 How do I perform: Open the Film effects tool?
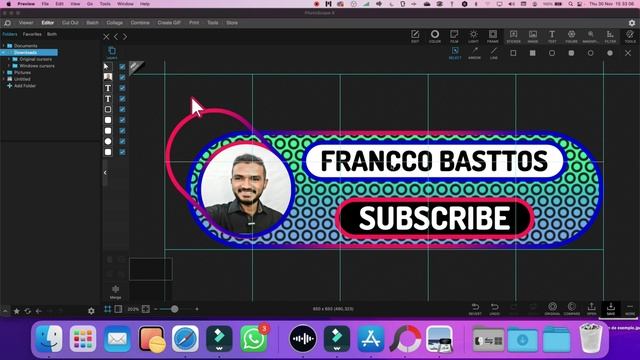pos(454,36)
